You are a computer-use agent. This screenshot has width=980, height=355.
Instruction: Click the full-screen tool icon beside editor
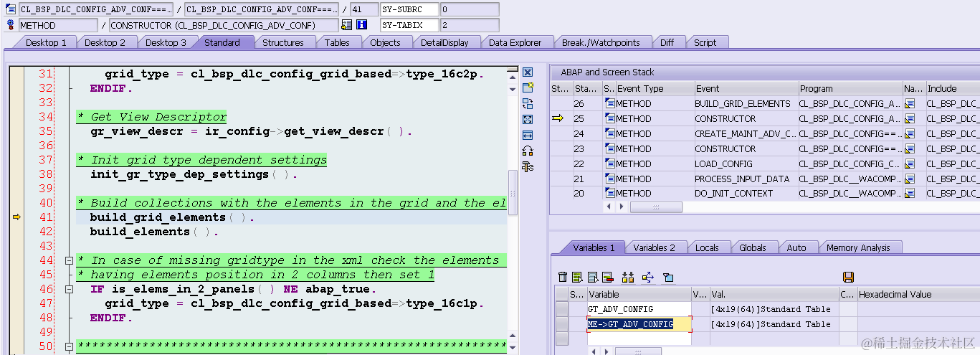click(528, 119)
